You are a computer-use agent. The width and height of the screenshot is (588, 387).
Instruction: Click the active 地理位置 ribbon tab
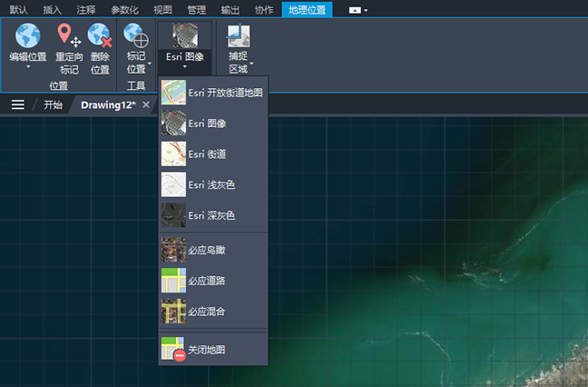[307, 10]
